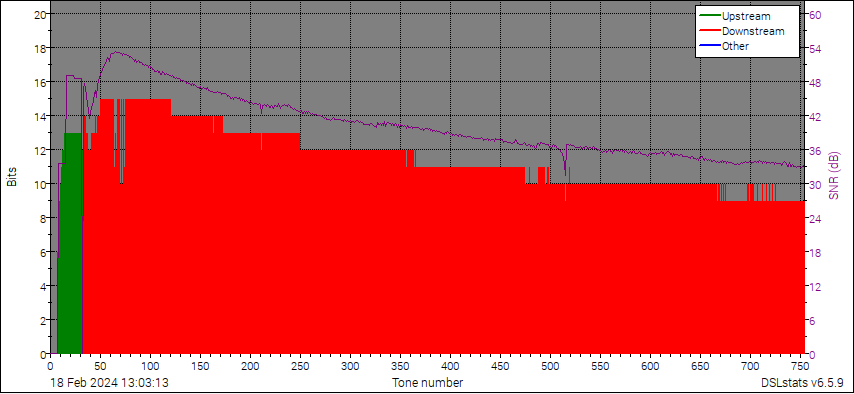Click the "Bits" left axis title
This screenshot has width=854, height=394.
[11, 177]
